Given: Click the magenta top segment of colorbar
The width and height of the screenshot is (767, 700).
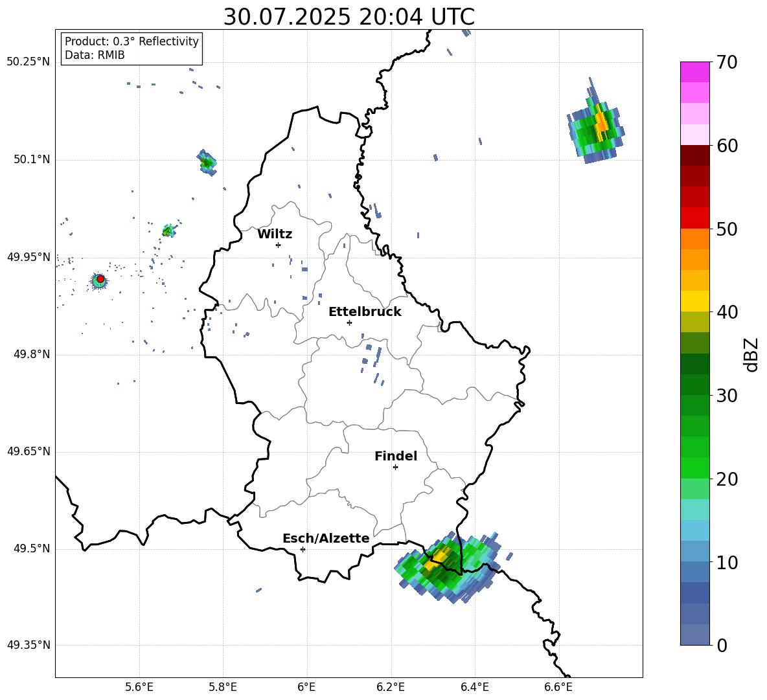Looking at the screenshot, I should [695, 72].
